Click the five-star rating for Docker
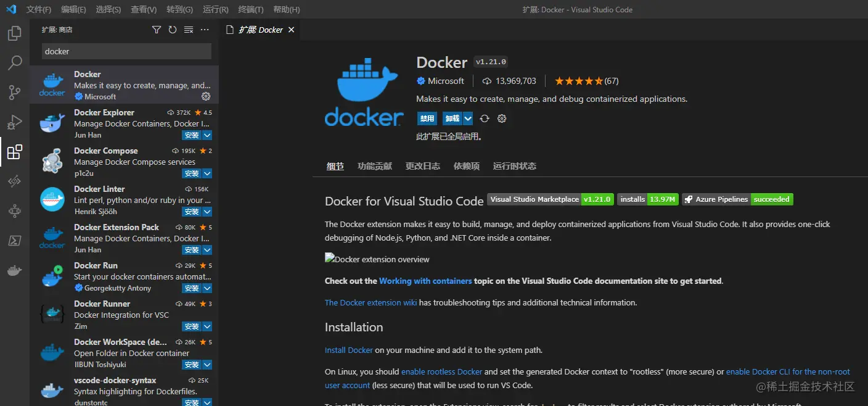The height and width of the screenshot is (406, 868). [578, 81]
